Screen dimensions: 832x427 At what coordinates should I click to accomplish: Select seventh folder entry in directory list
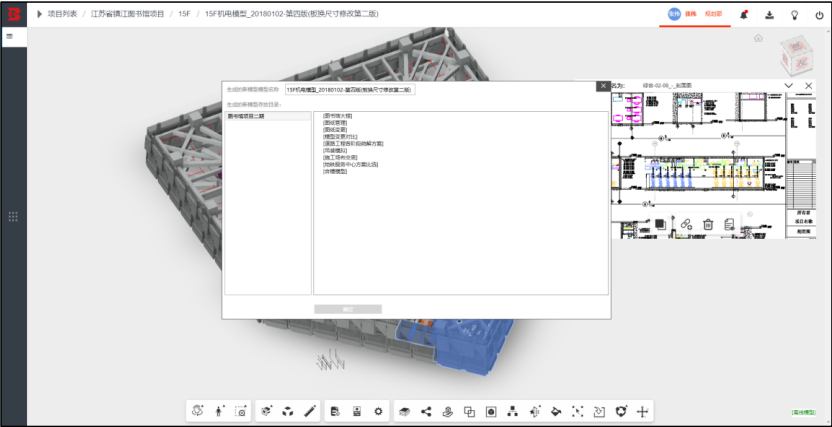tap(340, 157)
